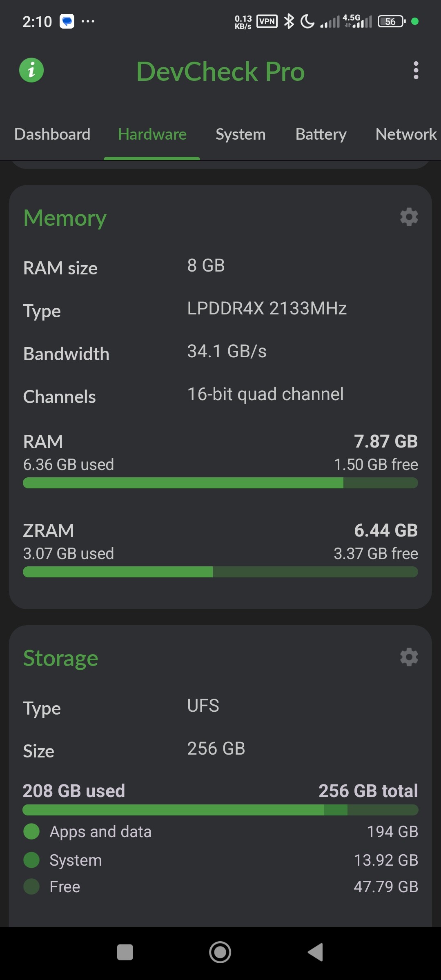Open Memory card settings gear

tap(409, 217)
